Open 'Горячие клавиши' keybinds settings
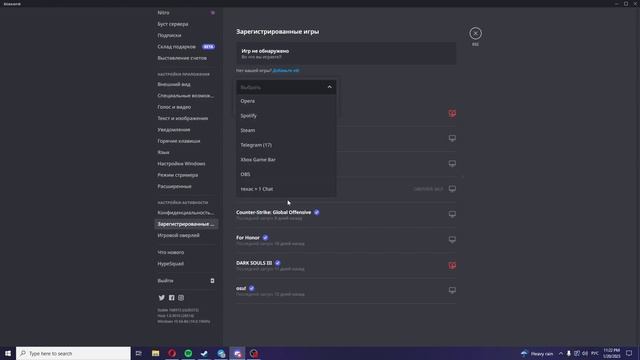The image size is (640, 360). coord(187,141)
